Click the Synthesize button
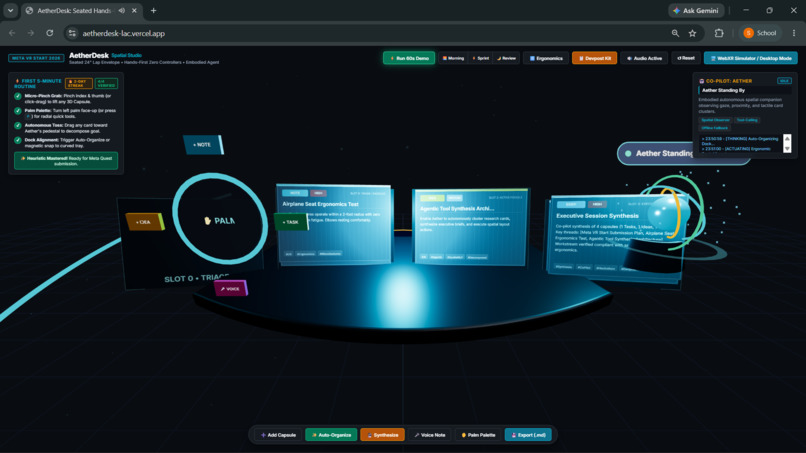 pyautogui.click(x=382, y=435)
